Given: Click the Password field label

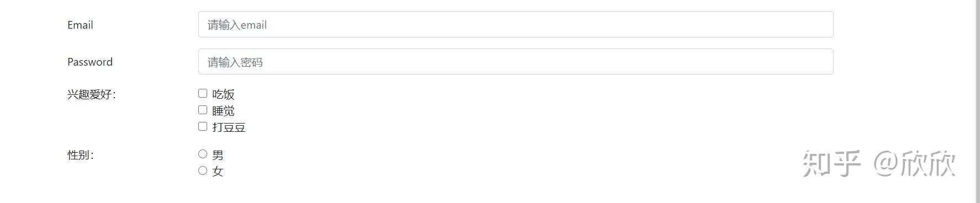Looking at the screenshot, I should click(90, 62).
